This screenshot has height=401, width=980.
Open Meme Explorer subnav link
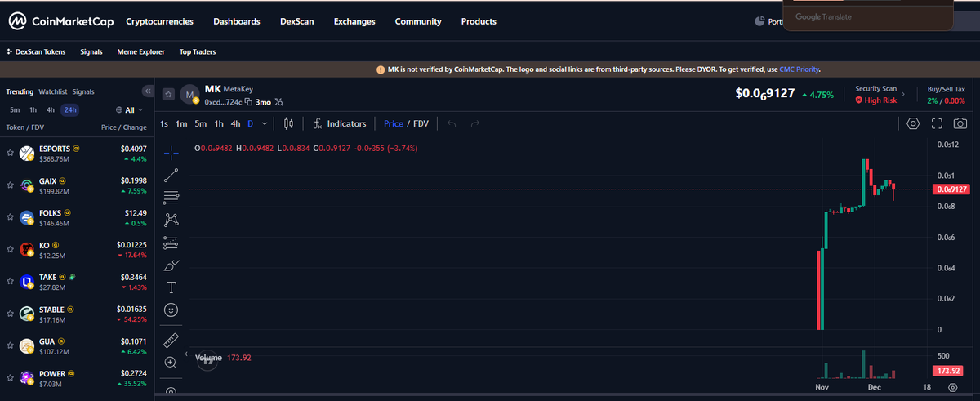141,51
